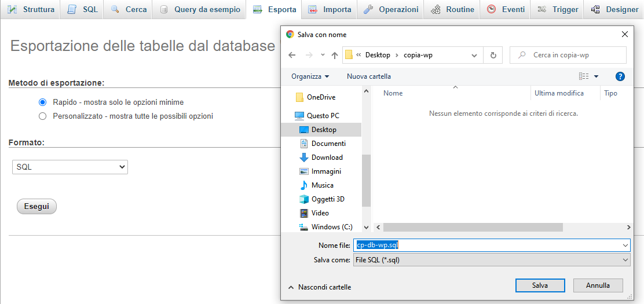Open the help question mark icon
The width and height of the screenshot is (644, 304).
(x=620, y=76)
